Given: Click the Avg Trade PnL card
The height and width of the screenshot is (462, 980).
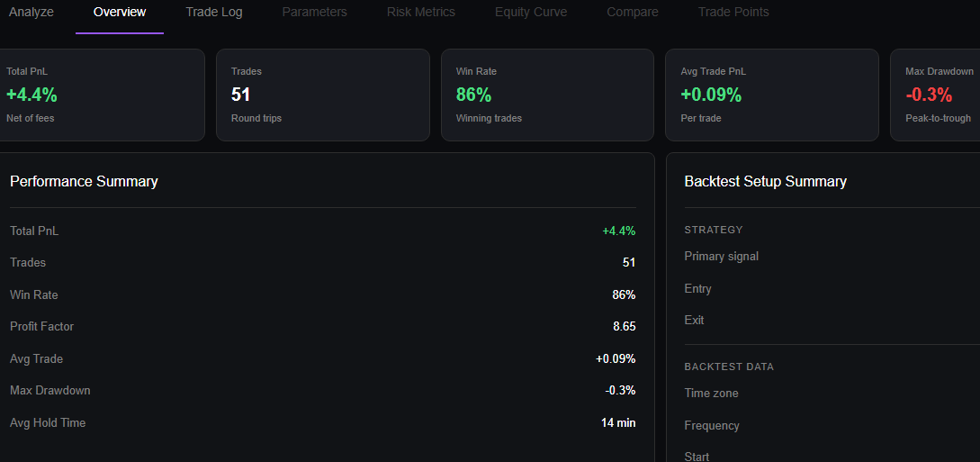Looking at the screenshot, I should [772, 95].
